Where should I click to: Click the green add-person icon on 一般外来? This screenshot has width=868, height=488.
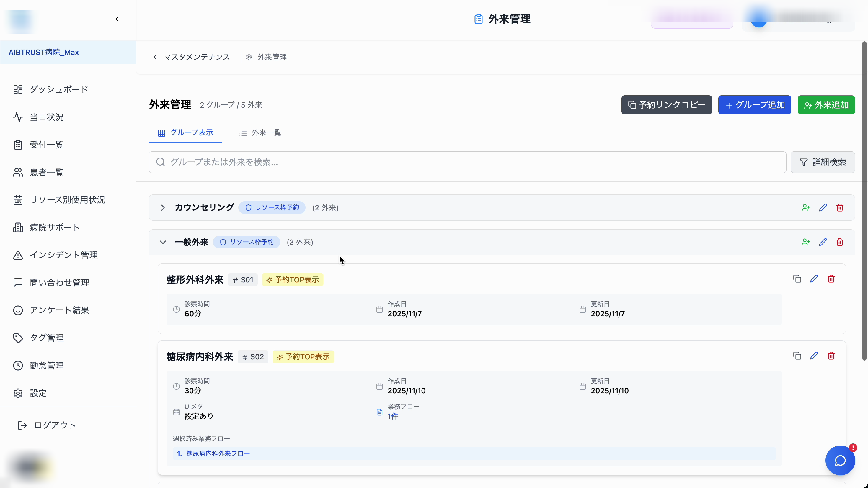(806, 242)
